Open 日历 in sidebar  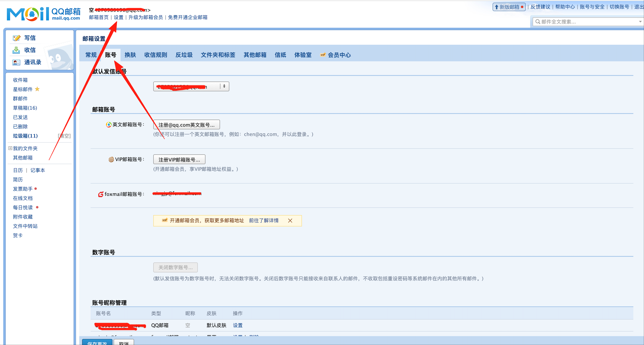pyautogui.click(x=18, y=170)
